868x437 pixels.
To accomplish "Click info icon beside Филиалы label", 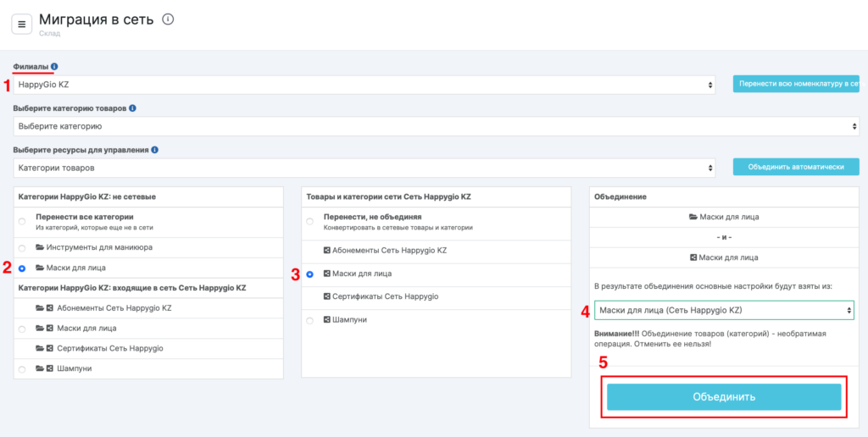I will coord(54,66).
